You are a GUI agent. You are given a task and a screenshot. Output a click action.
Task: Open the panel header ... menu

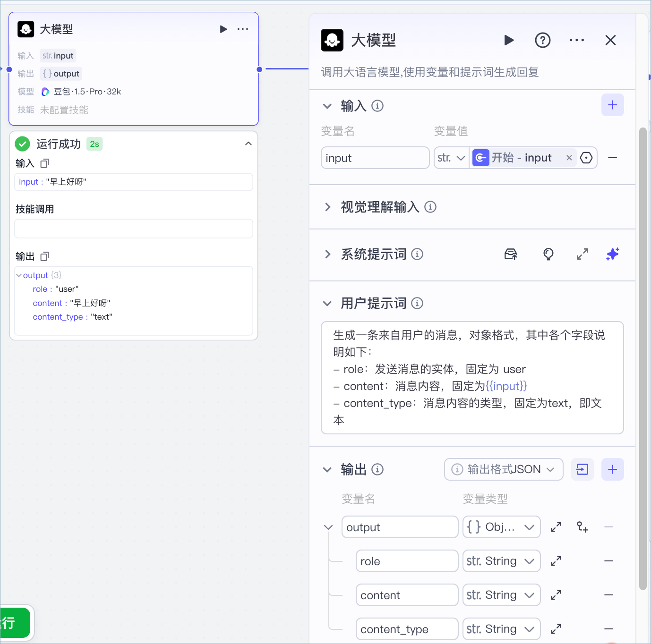click(576, 40)
